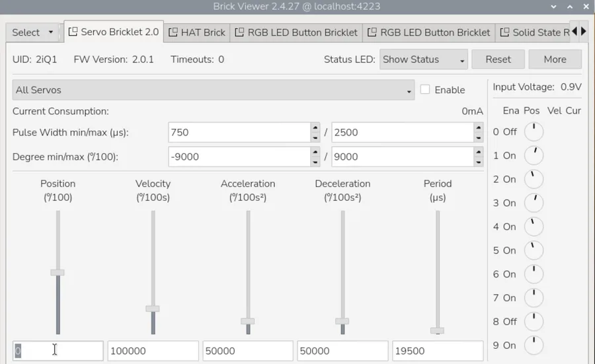
Task: Click the position dial for servo 7
Action: point(534,298)
